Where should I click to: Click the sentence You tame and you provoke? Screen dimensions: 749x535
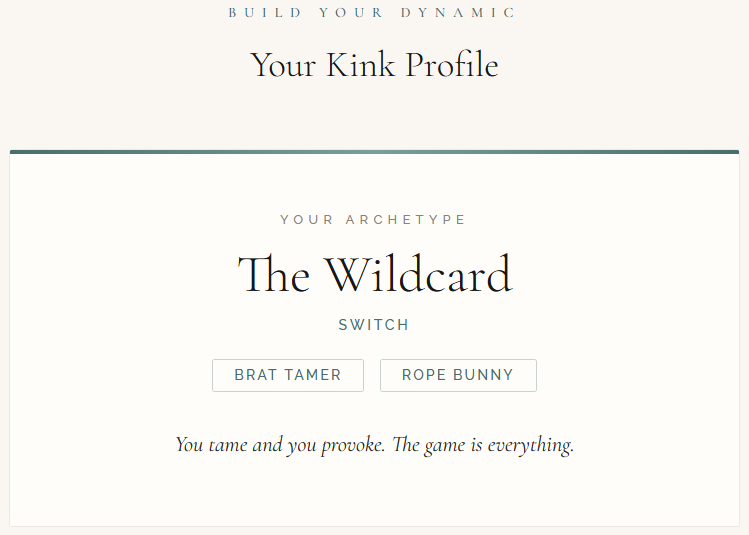[x=280, y=445]
